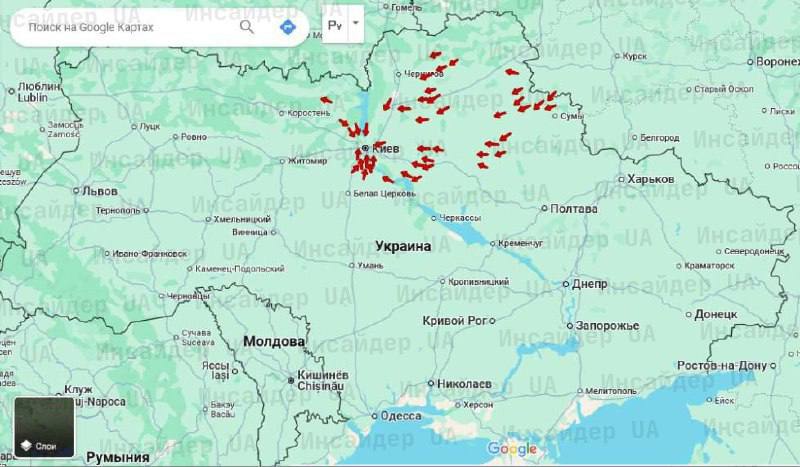Select the Украина country label
Screen dimensions: 800x467
pyautogui.click(x=403, y=246)
